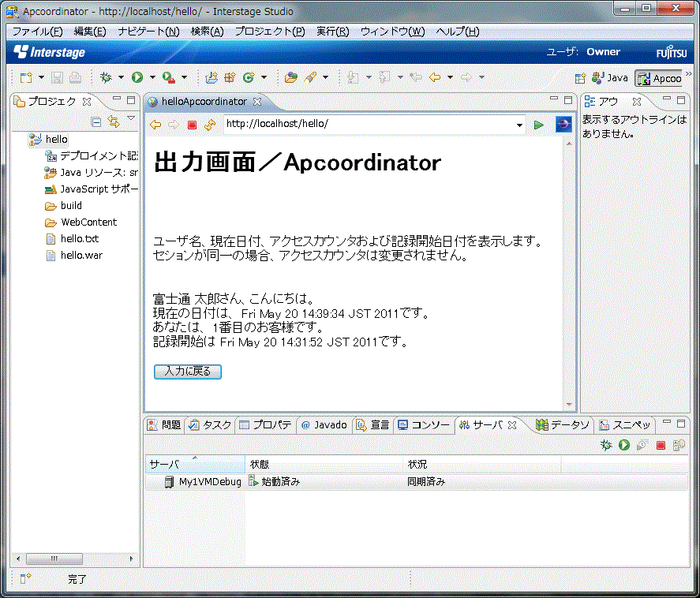Switch to the コンソール tab
The height and width of the screenshot is (598, 700).
pyautogui.click(x=424, y=425)
